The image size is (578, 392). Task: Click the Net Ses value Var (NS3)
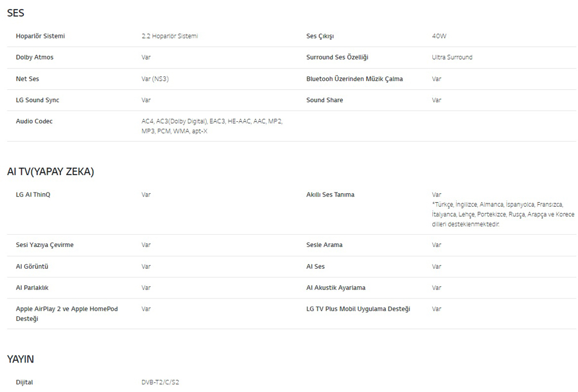tap(155, 79)
